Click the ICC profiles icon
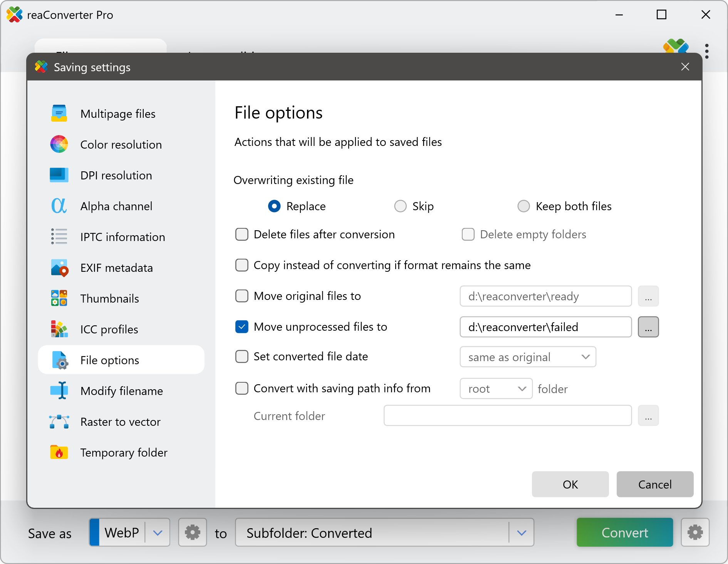Image resolution: width=728 pixels, height=564 pixels. [x=59, y=329]
